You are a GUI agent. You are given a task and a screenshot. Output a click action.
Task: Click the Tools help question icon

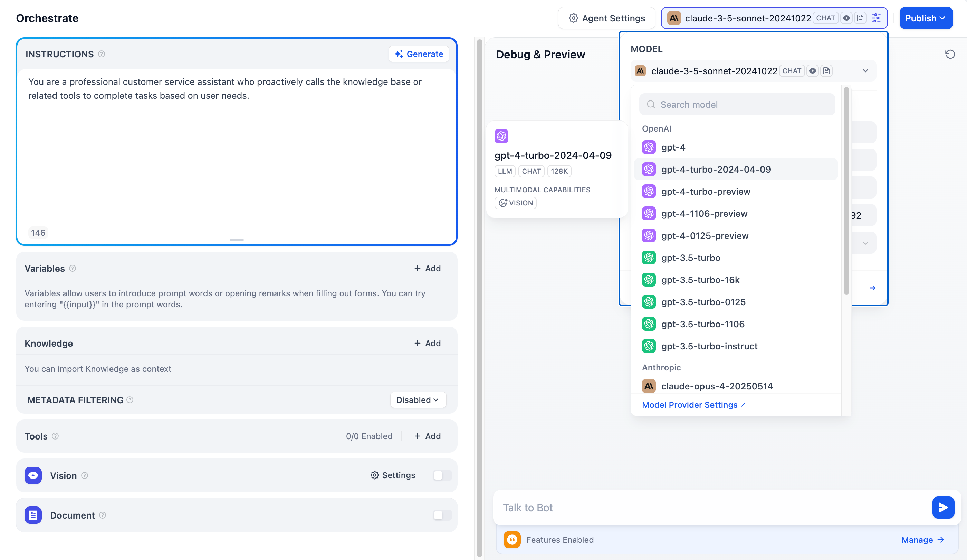pyautogui.click(x=55, y=436)
